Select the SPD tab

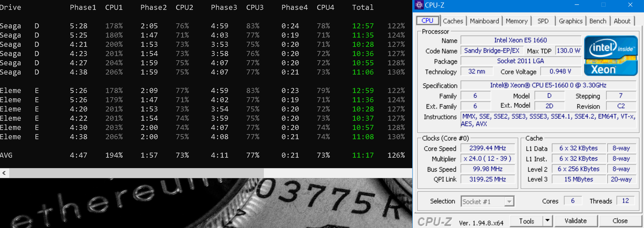coord(543,21)
